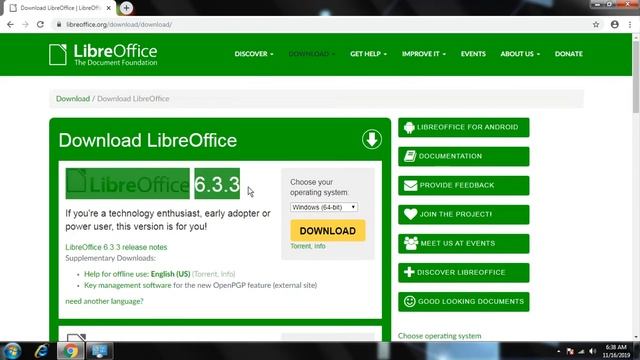Open Key management software link
The width and height of the screenshot is (640, 360).
[x=128, y=285]
